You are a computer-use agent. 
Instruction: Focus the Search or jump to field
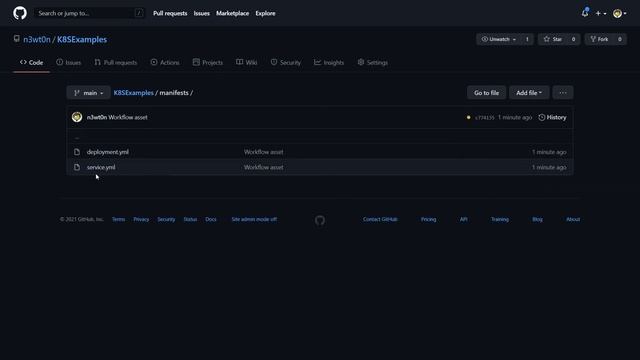click(89, 13)
